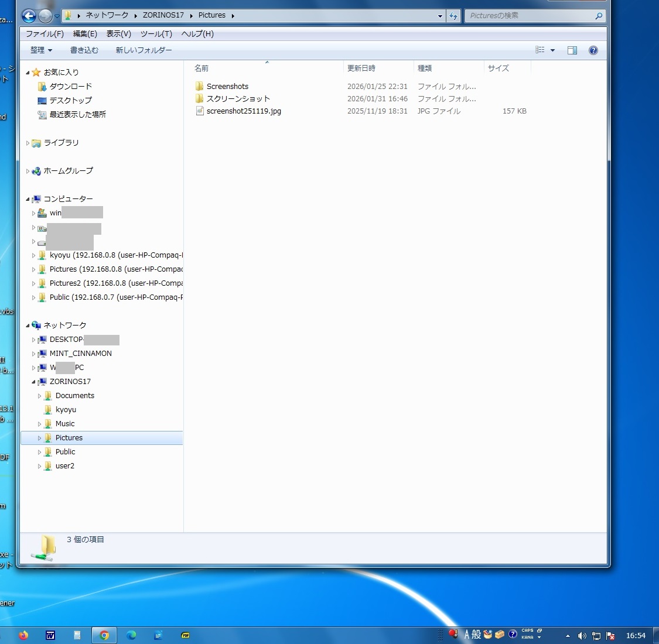Collapse the ZORINOS17 network tree node
659x644 pixels.
click(x=34, y=382)
